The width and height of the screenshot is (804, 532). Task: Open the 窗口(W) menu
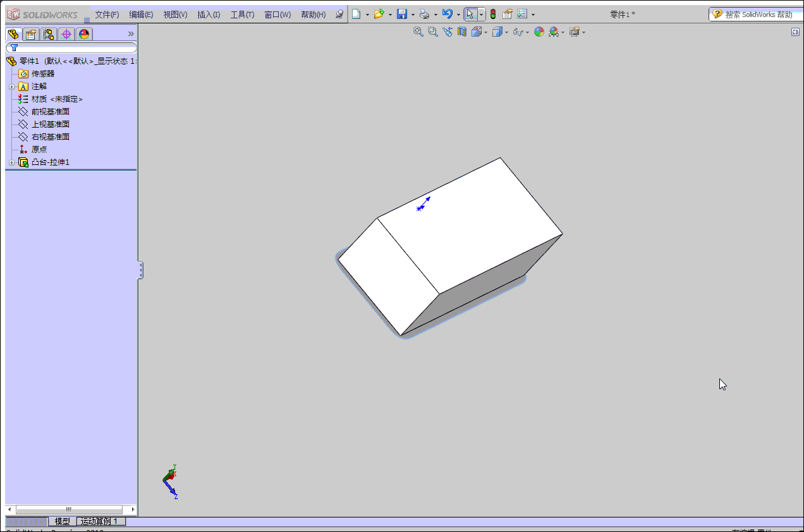click(277, 15)
